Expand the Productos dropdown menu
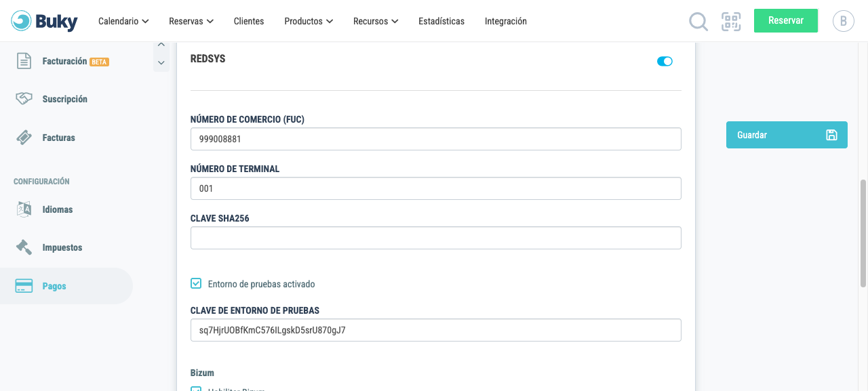 click(309, 21)
